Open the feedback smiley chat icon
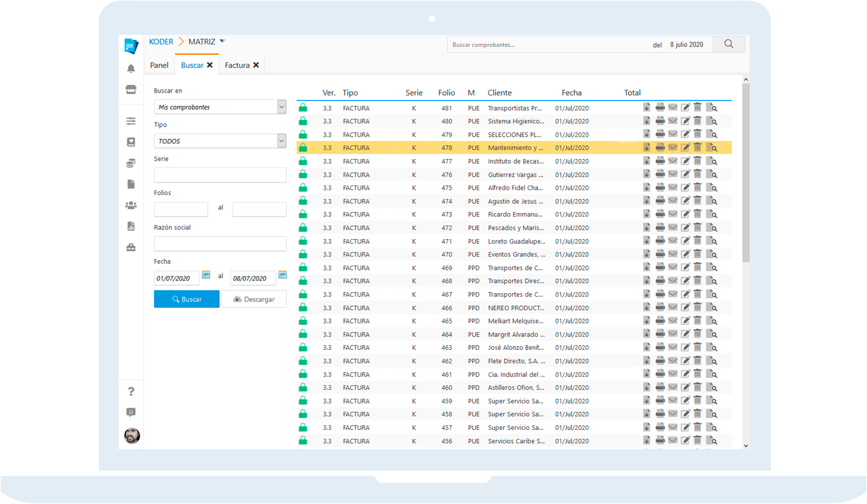This screenshot has height=504, width=867. (x=131, y=412)
